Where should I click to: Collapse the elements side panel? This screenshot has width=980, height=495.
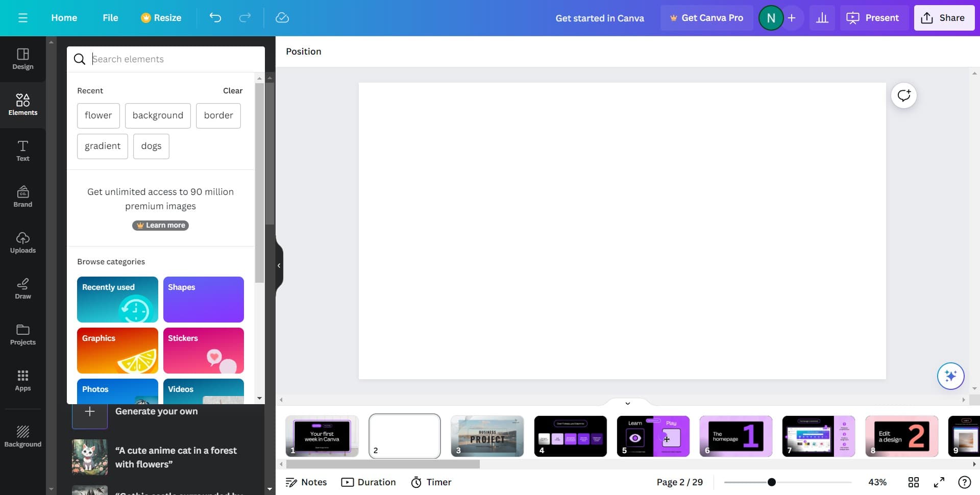tap(279, 265)
